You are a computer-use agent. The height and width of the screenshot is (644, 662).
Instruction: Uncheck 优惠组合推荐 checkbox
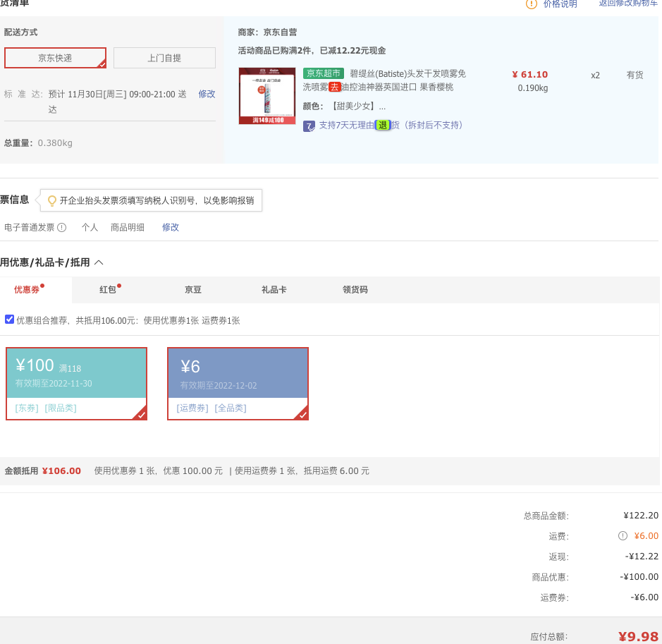pos(9,320)
